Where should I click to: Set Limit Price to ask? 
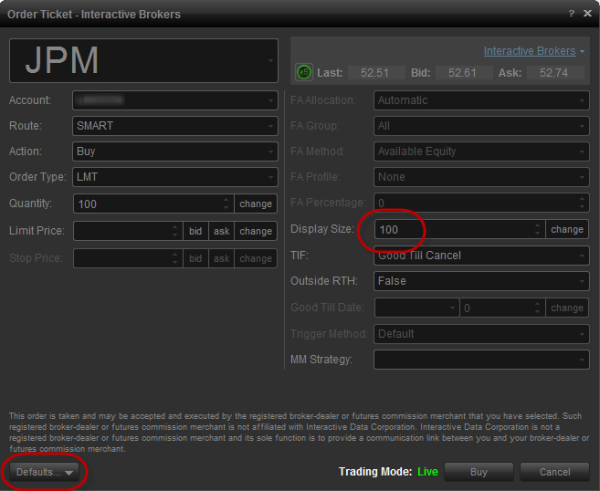(x=222, y=231)
